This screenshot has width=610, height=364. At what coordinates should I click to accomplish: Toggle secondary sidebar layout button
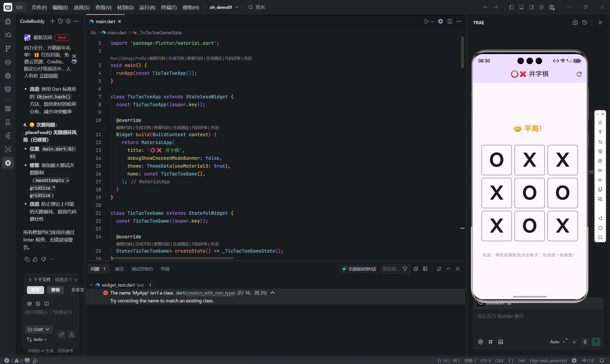click(x=531, y=7)
